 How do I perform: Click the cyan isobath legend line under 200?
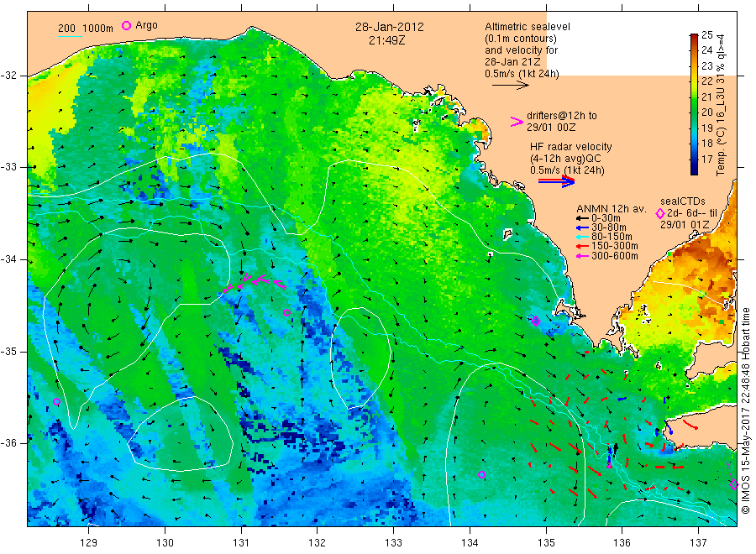point(70,36)
